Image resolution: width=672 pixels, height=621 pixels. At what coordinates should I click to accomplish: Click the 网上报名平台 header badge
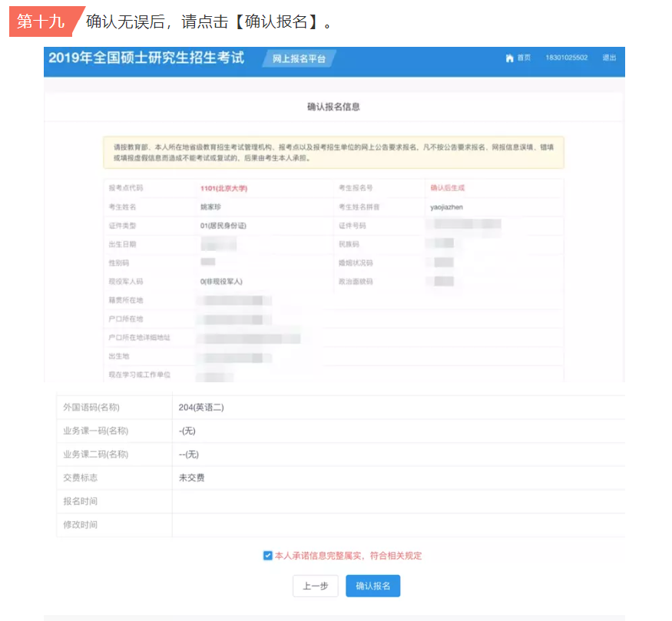pyautogui.click(x=299, y=59)
